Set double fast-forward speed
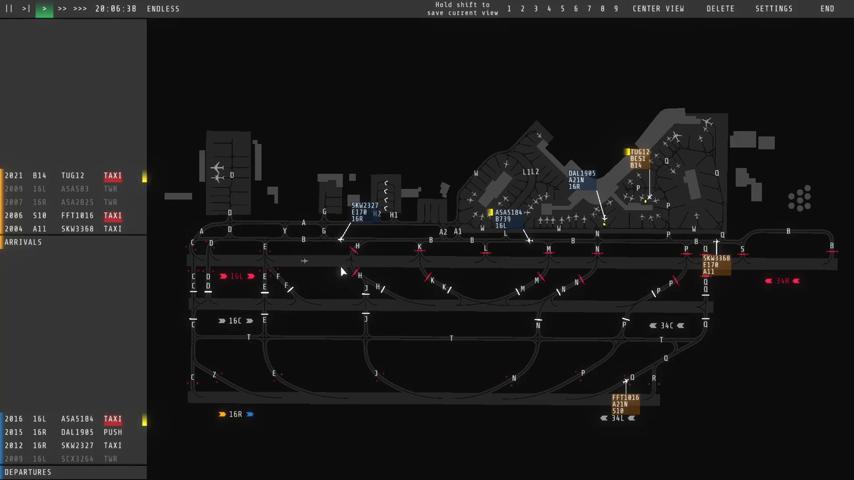Screen dimensions: 854x480 click(62, 9)
